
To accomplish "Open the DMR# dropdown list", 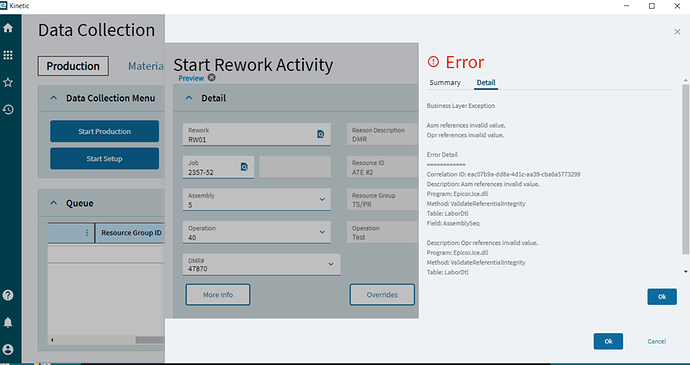I will click(x=331, y=264).
